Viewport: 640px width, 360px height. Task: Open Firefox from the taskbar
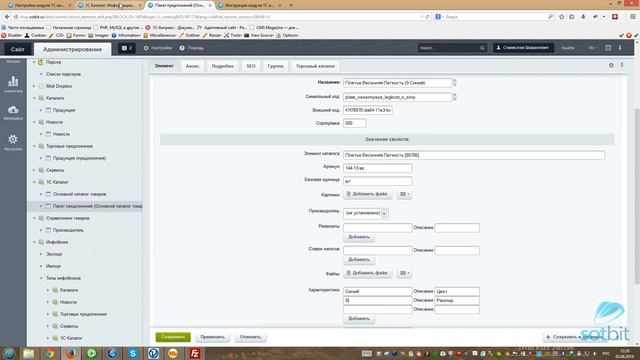click(x=71, y=353)
